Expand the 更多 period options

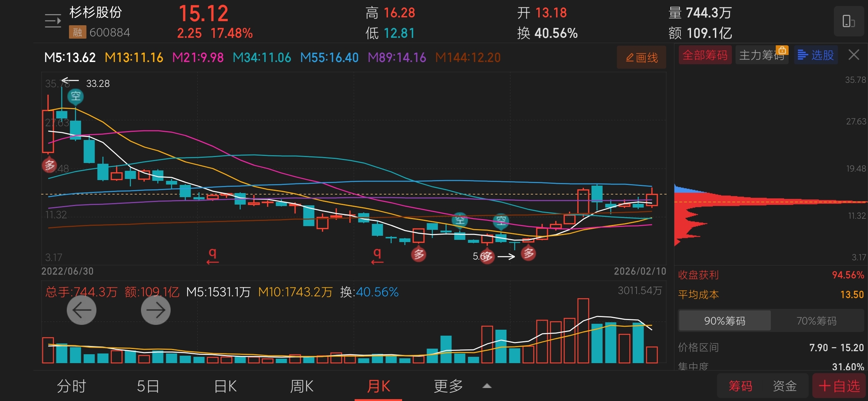(x=448, y=386)
